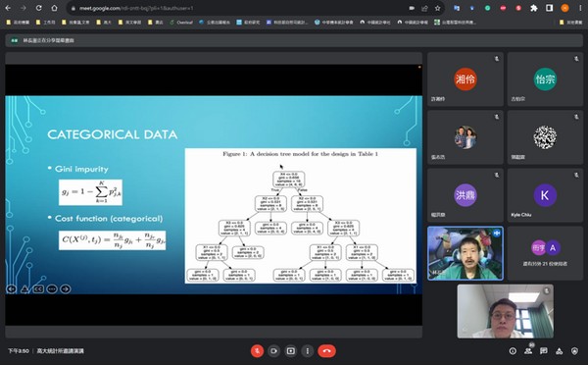Screen dimensions: 588x365
Task: Toggle the camera in the Meet control bar
Action: (x=273, y=351)
